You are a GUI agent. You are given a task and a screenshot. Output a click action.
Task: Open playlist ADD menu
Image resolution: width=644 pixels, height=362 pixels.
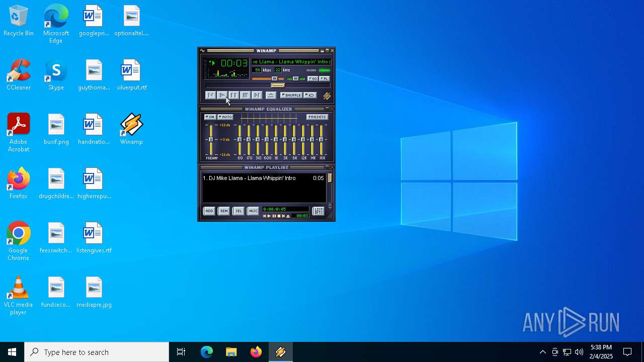209,211
